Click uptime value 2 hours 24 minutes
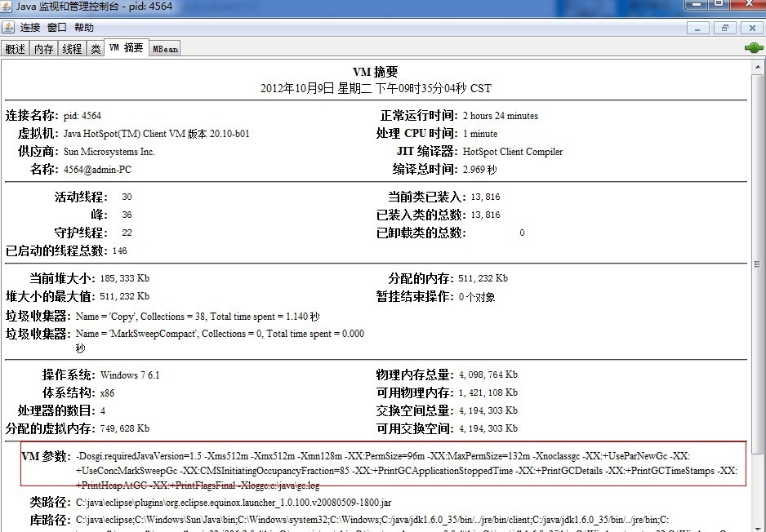The image size is (766, 532). (x=501, y=116)
